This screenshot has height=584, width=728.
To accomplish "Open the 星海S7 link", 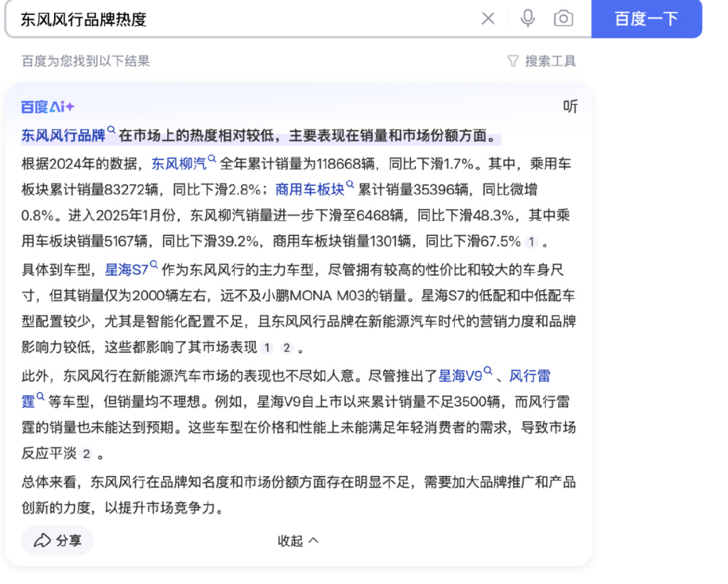I will (x=127, y=269).
